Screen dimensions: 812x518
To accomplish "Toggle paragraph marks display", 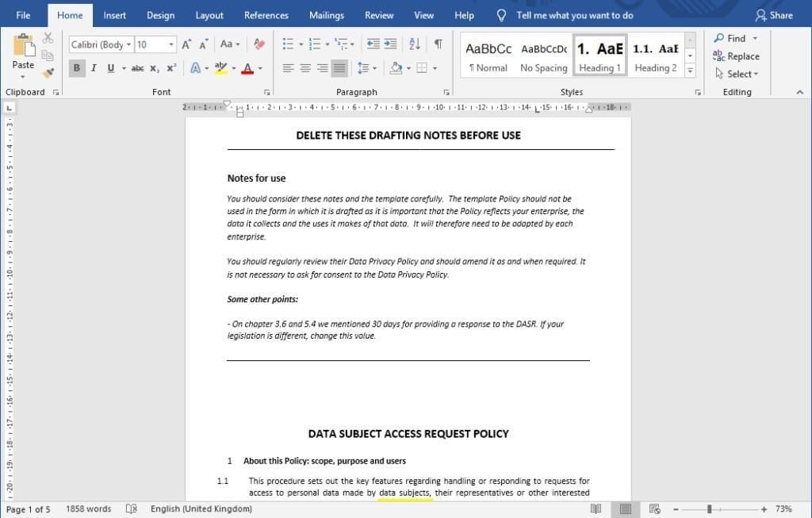I will point(437,44).
